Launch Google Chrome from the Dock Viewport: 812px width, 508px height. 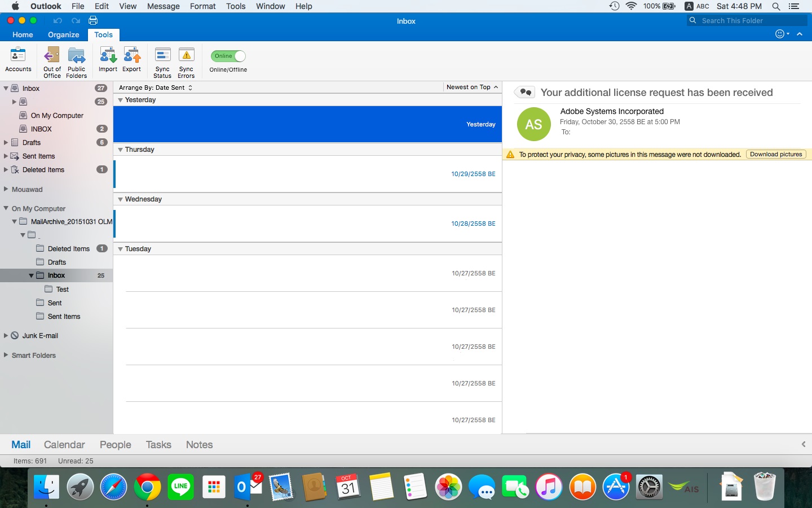point(147,487)
